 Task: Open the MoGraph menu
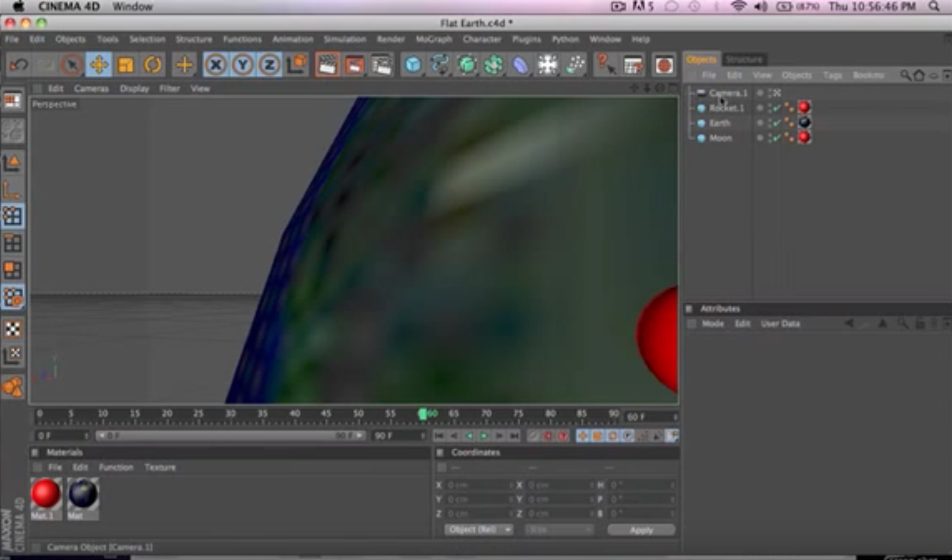[x=434, y=39]
